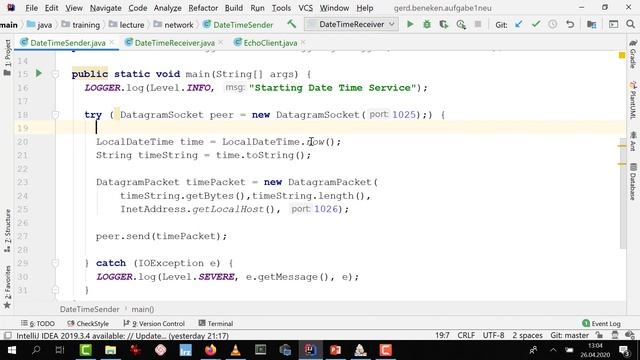Open the Version Control tool window
The image size is (640, 360).
tap(154, 323)
